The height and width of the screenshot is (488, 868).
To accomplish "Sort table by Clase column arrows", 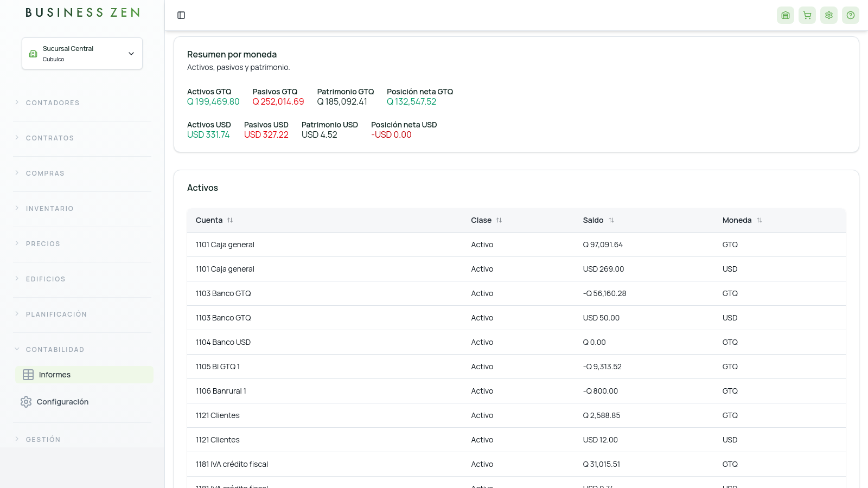I will coord(499,220).
